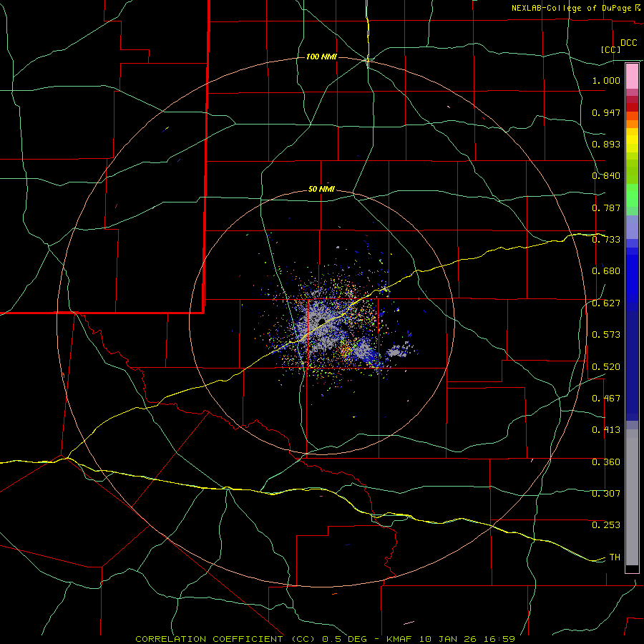Click the bright green segment of the color bar
The width and height of the screenshot is (644, 644).
(x=632, y=195)
